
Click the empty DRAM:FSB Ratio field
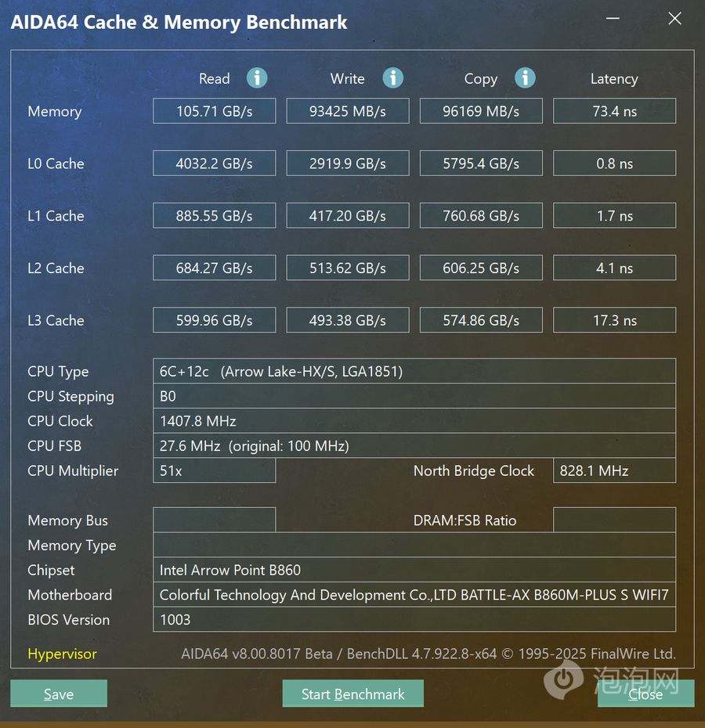pyautogui.click(x=614, y=520)
